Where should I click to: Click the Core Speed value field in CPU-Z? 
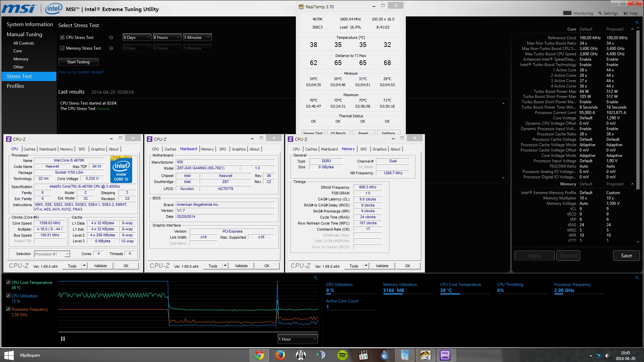pyautogui.click(x=50, y=223)
